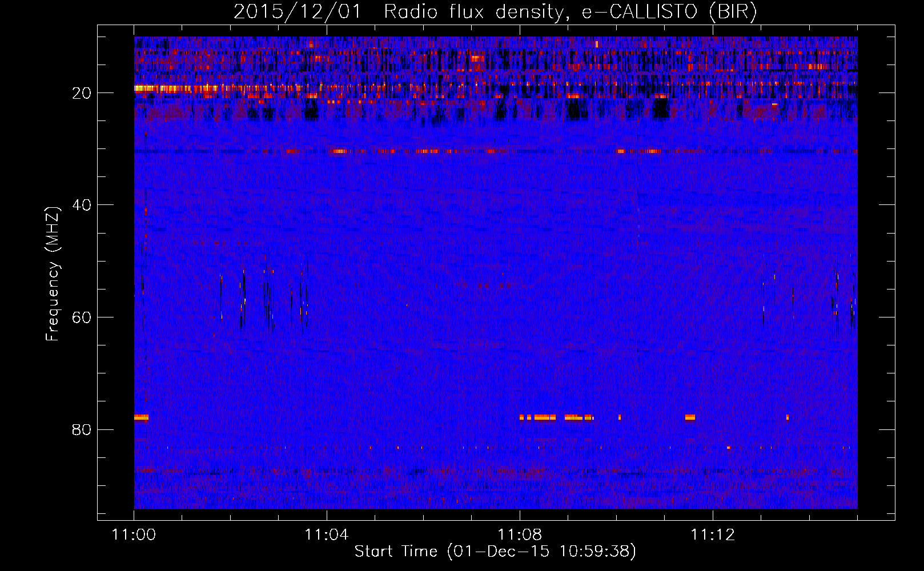
Task: Click the '11:08' time tick label
Action: [x=520, y=535]
